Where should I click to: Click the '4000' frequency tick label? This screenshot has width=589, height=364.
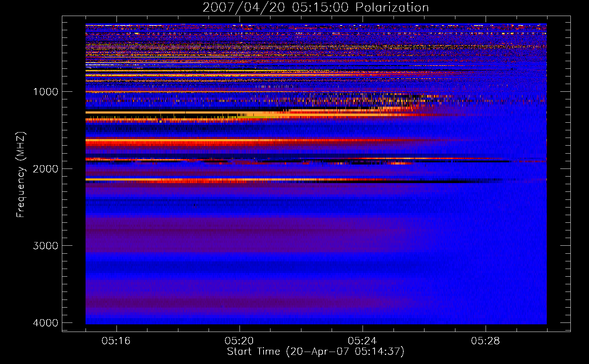tap(46, 323)
